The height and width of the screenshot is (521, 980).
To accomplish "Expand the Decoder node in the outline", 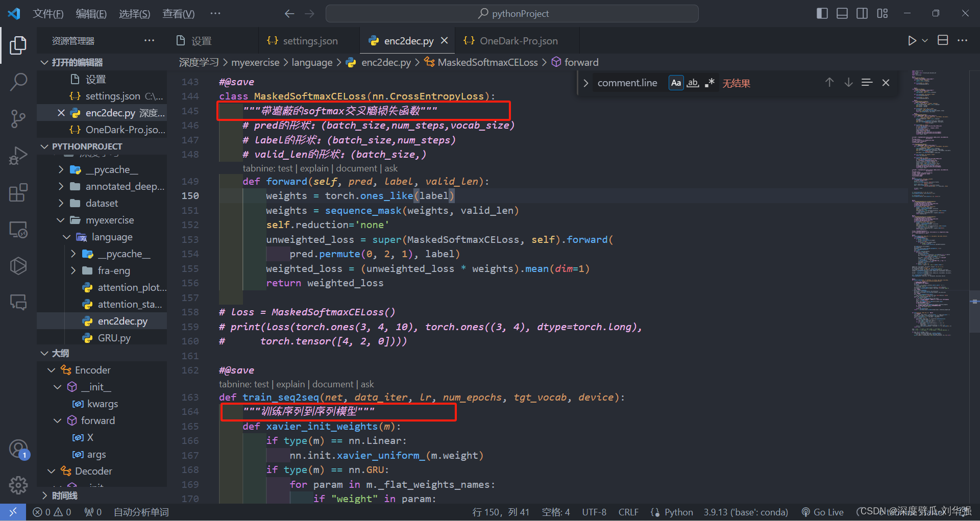I will (51, 470).
